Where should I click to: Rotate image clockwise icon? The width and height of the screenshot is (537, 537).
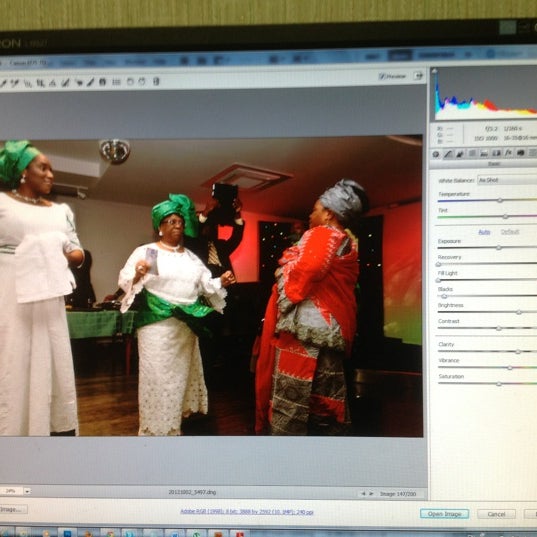[142, 82]
